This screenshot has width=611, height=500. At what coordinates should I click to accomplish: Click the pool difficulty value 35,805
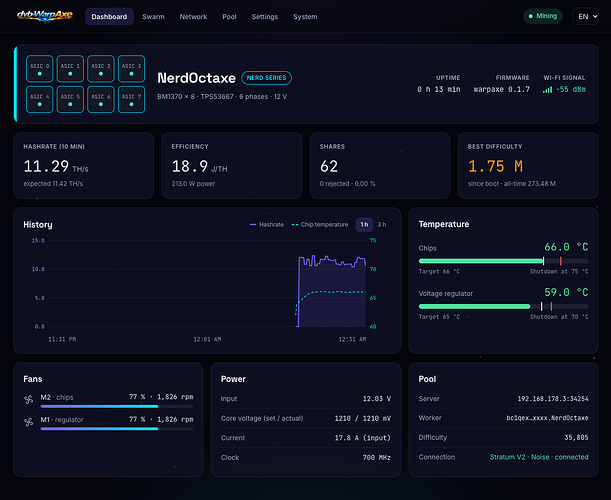576,438
